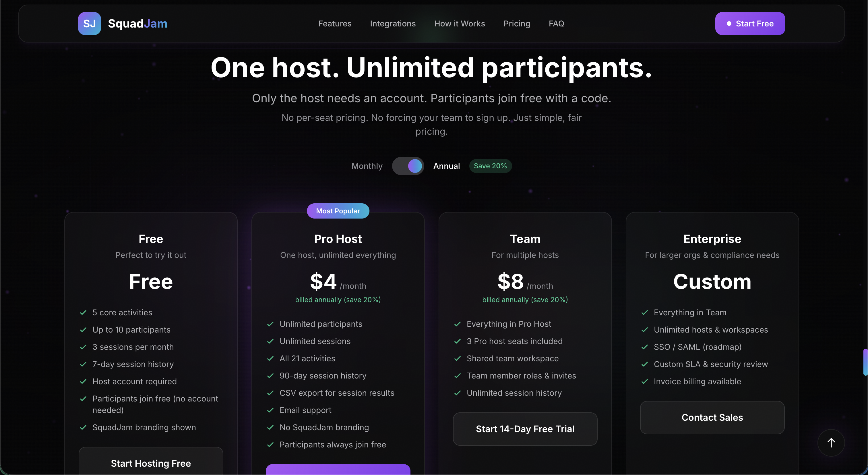Click the checkmark beside Everything in Team
This screenshot has height=475, width=868.
click(645, 312)
